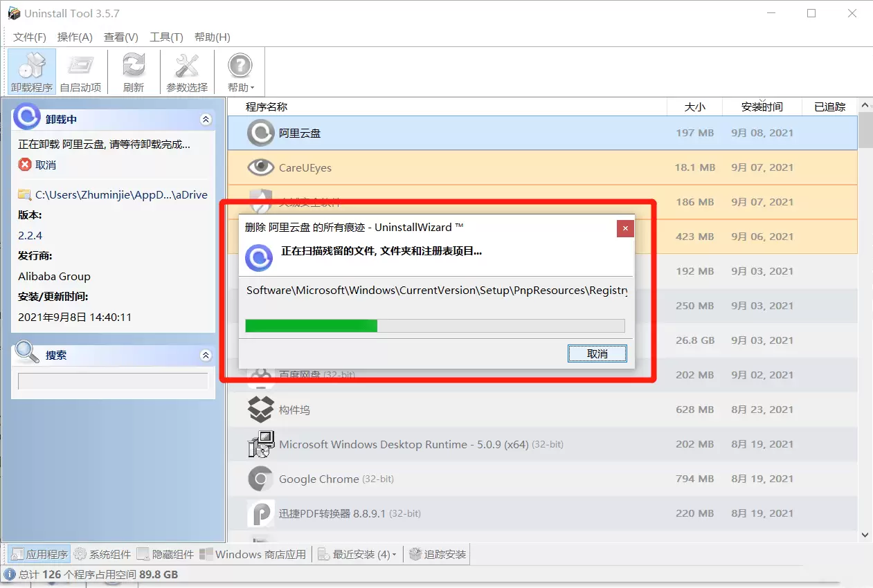Click the publisher name Alibaba Group
The height and width of the screenshot is (588, 873).
(x=54, y=276)
